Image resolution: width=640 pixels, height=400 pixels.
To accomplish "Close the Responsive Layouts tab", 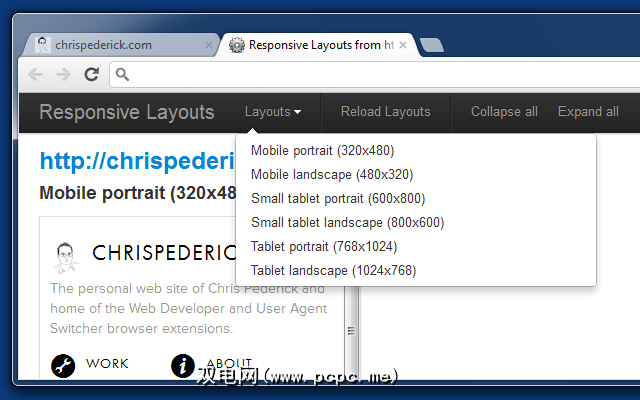I will 403,45.
